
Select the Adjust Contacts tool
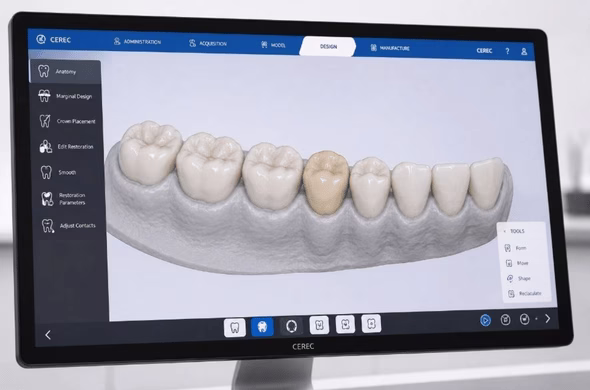68,226
